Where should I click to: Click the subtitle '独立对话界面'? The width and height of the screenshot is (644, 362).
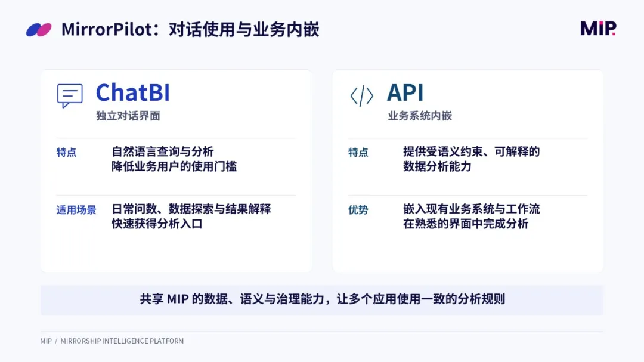point(128,116)
